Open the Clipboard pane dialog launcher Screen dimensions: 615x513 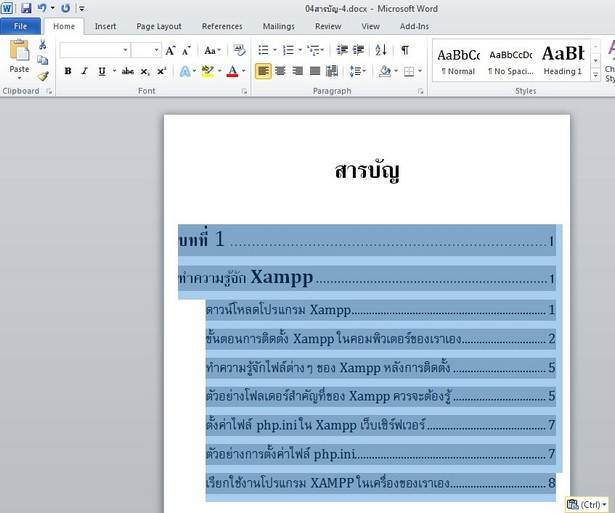[49, 91]
